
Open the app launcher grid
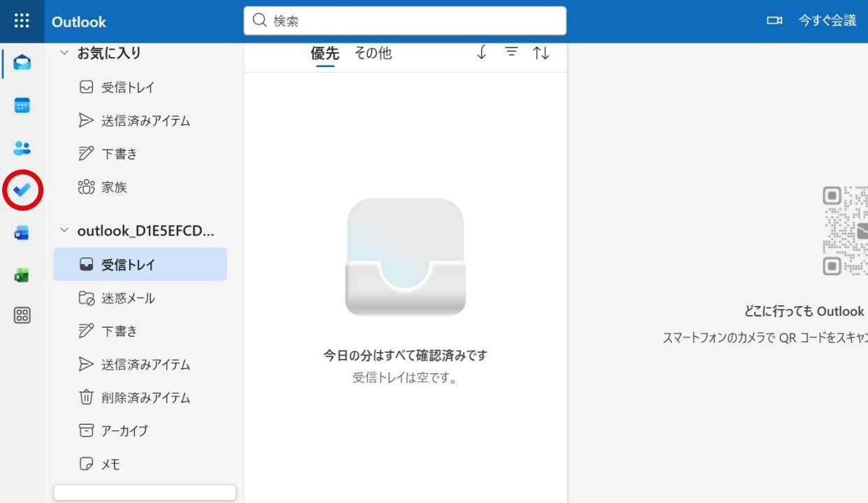(22, 21)
